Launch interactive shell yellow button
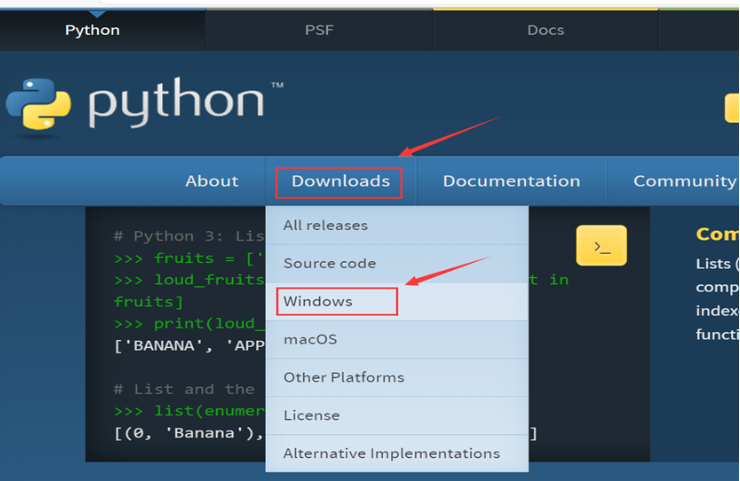Viewport: 740px width, 481px height. tap(601, 245)
